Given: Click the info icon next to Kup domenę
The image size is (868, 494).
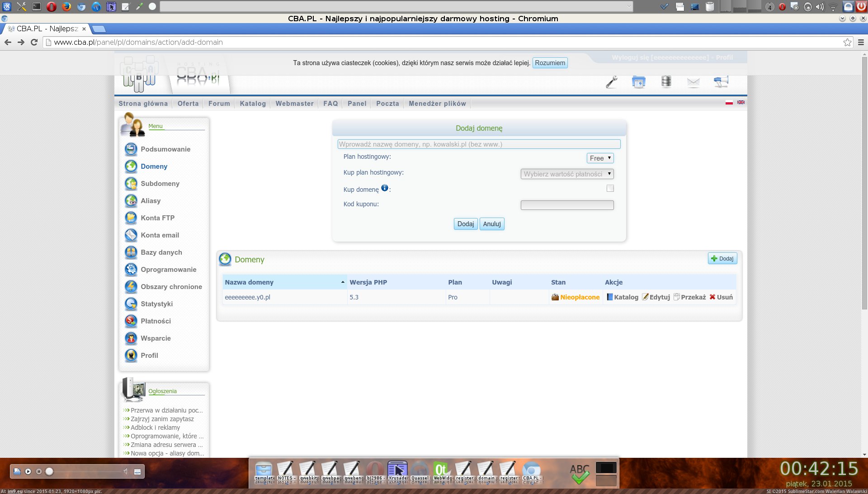Looking at the screenshot, I should click(x=385, y=188).
